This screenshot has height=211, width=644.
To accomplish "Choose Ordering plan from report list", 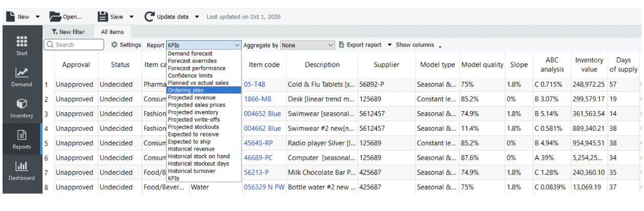I will coord(186,90).
